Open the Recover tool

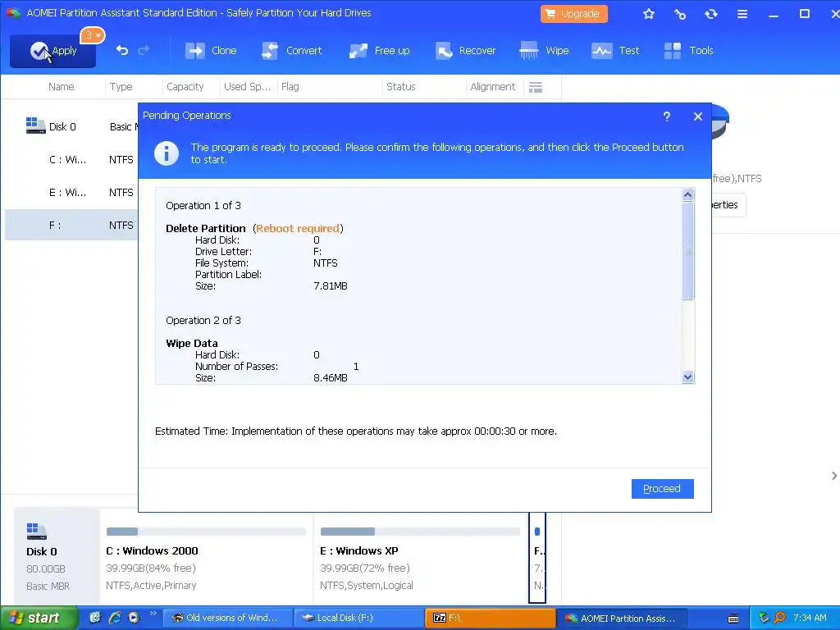(x=465, y=50)
